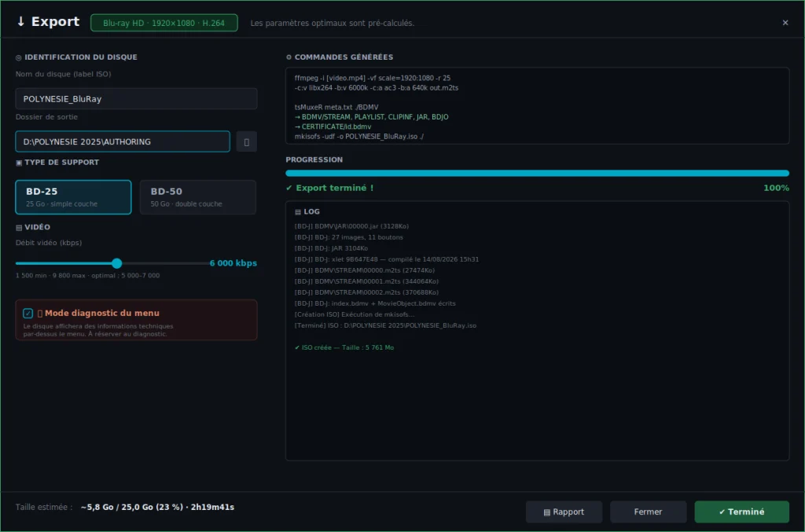Click the 6 000 kbps bitrate value
Screen dimensions: 805x532
233,263
